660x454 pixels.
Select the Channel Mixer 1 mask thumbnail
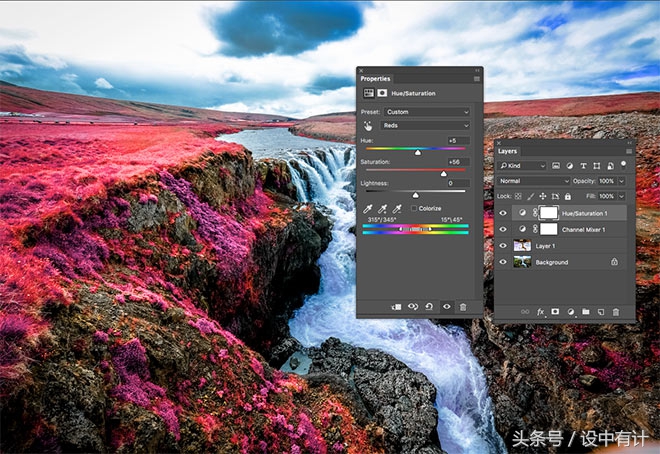(x=548, y=229)
